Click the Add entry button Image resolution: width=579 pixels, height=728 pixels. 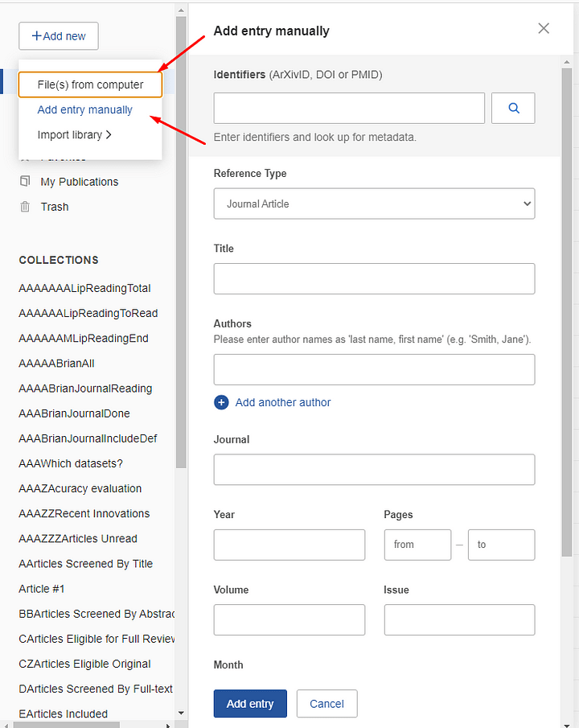click(250, 704)
